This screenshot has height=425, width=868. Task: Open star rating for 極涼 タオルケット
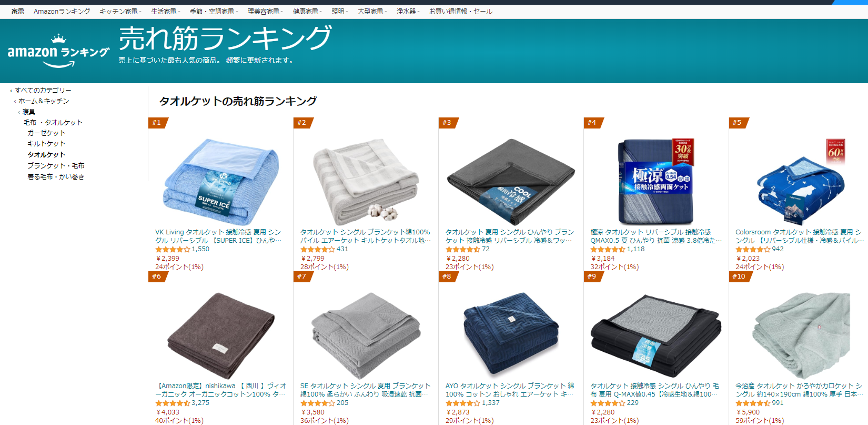pyautogui.click(x=608, y=249)
